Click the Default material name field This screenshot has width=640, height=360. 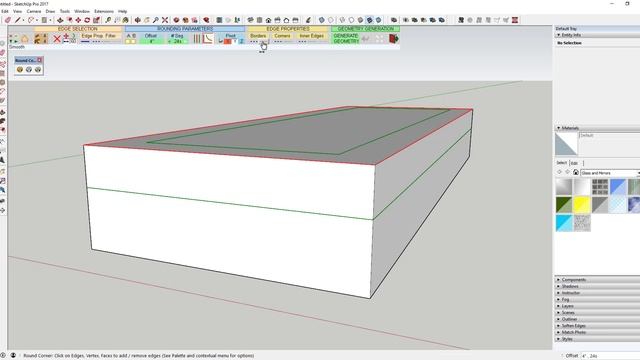coord(610,135)
